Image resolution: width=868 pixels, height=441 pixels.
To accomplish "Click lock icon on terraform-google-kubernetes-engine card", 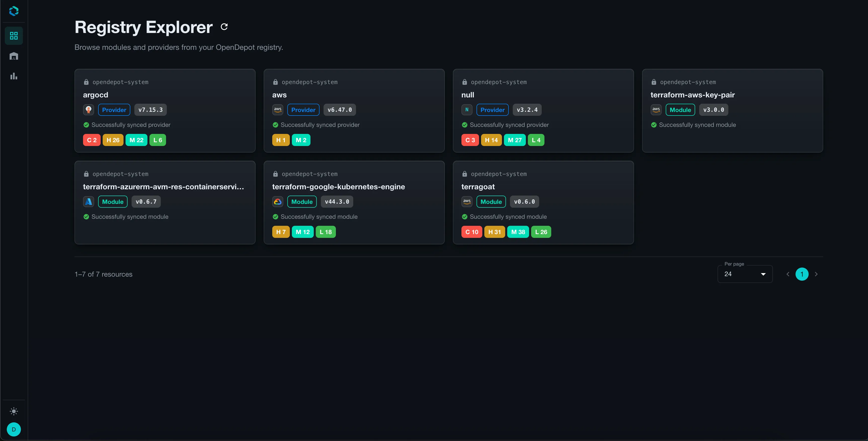I will [x=275, y=174].
